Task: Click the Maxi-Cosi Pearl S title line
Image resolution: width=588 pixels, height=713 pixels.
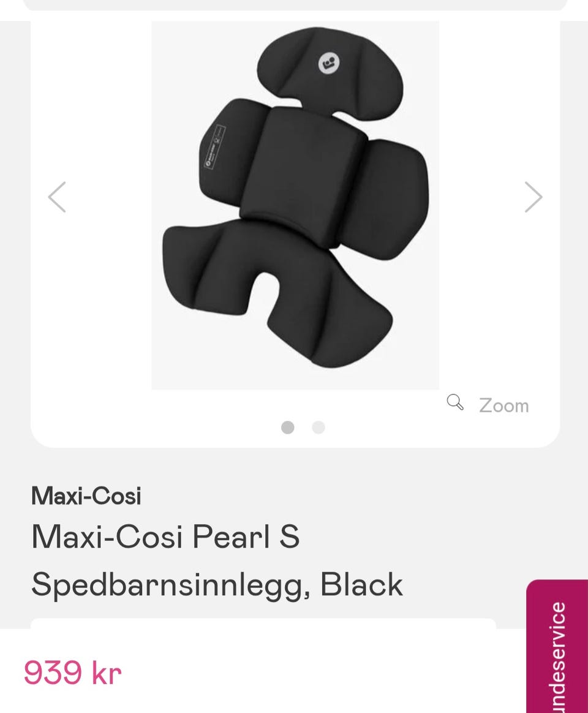Action: tap(165, 537)
